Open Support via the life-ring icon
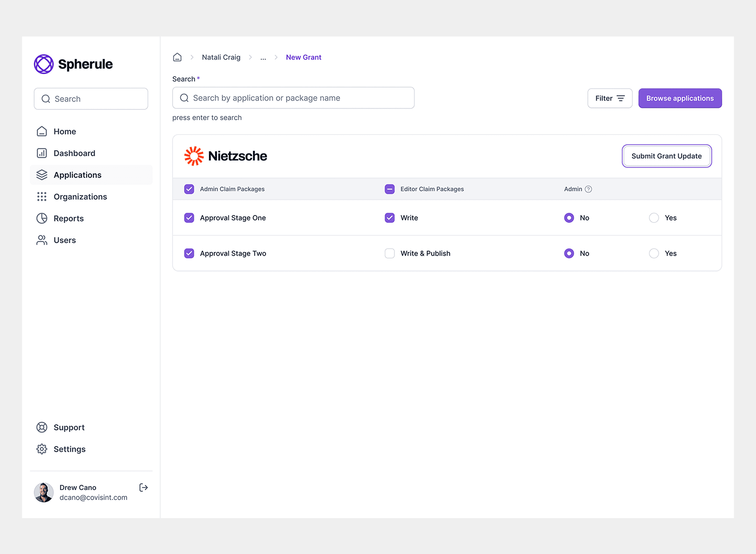Screen dimensions: 756x554 point(42,427)
